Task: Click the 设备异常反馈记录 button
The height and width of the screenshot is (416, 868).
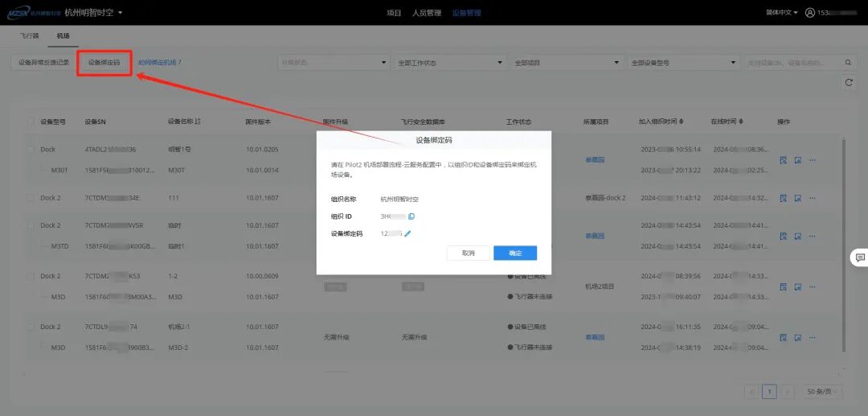Action: 43,63
